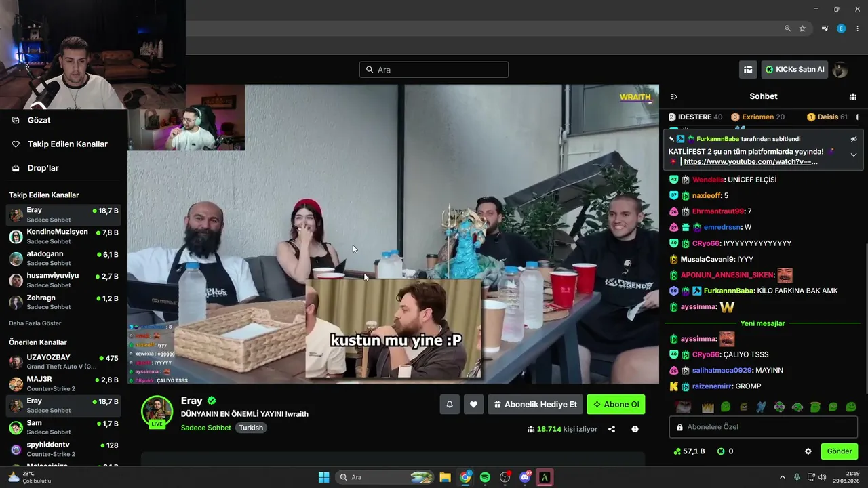Open MAJ3R recommended channel
This screenshot has height=488, width=868.
[x=64, y=384]
